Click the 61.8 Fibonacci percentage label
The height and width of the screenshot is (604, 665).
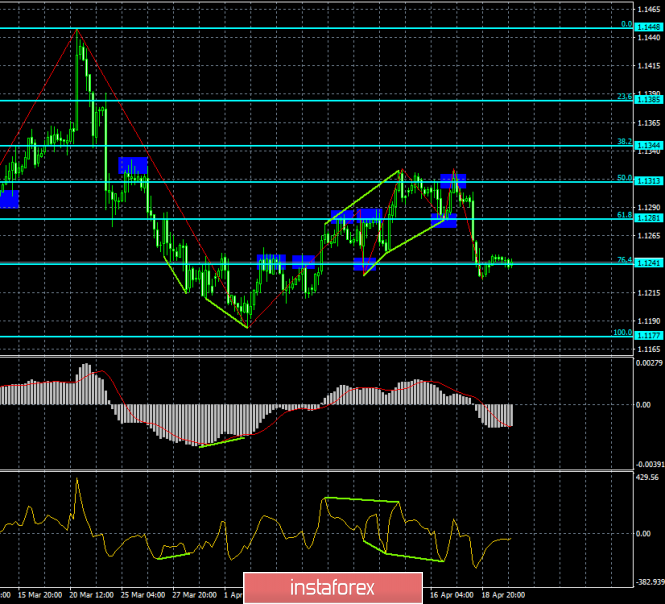coord(622,214)
